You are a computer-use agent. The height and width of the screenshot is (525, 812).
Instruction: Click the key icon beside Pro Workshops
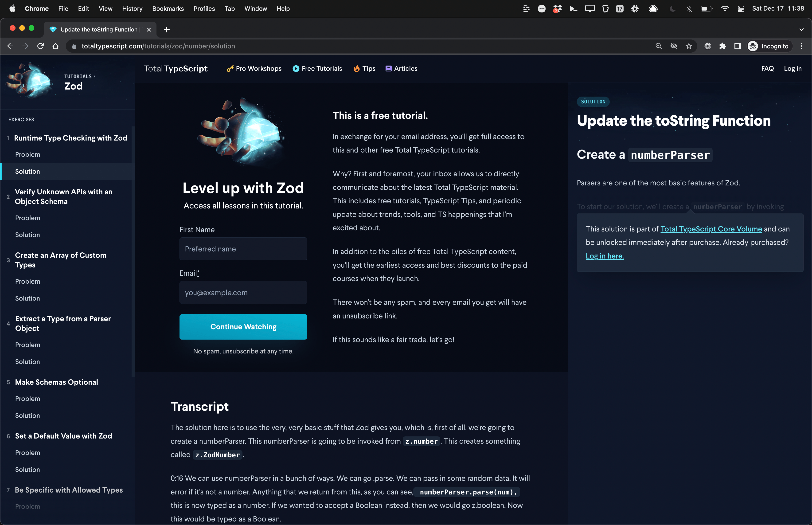tap(230, 69)
